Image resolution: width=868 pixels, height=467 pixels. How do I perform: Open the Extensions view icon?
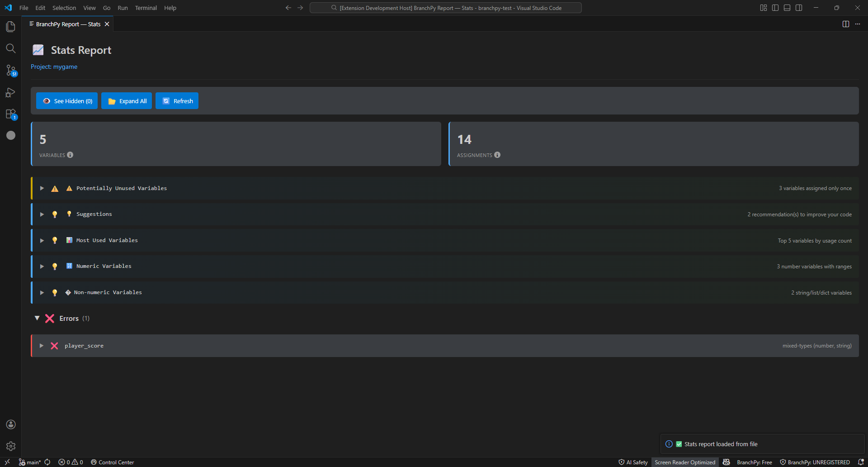11,114
